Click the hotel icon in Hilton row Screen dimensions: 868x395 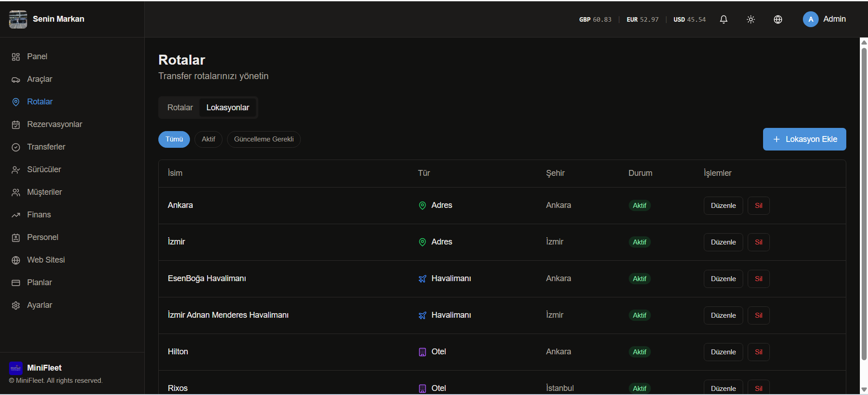tap(422, 352)
